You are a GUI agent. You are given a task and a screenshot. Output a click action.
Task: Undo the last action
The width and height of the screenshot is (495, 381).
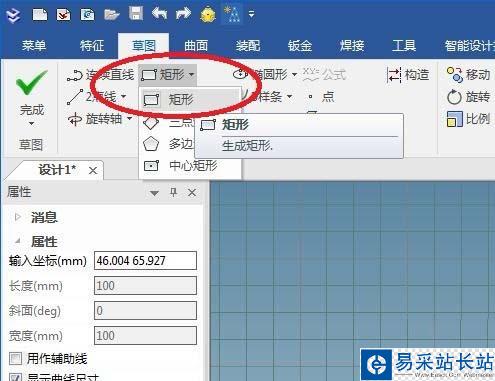click(x=159, y=14)
